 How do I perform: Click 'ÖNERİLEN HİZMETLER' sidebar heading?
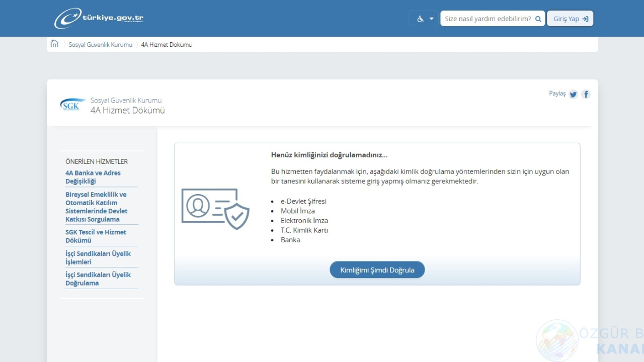click(x=97, y=161)
